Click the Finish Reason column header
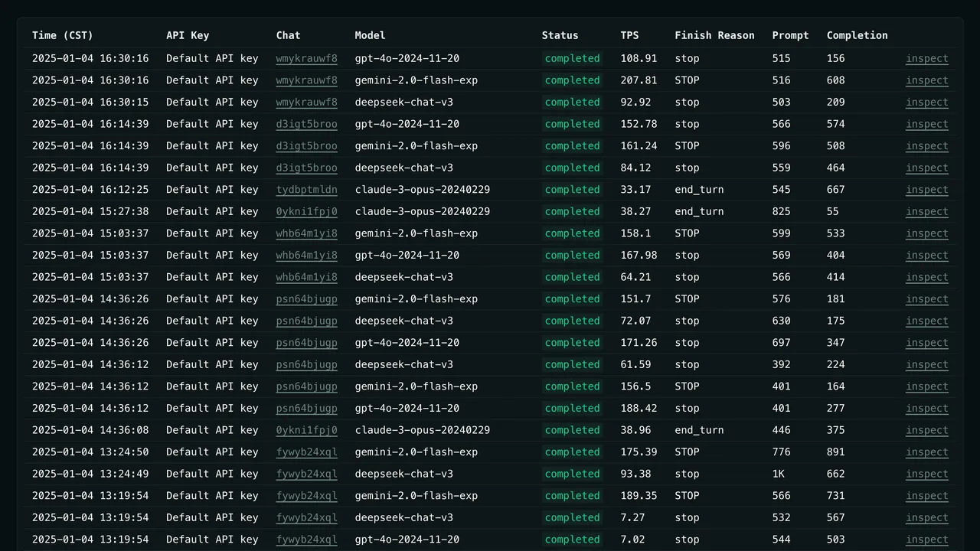This screenshot has width=980, height=551. 714,35
